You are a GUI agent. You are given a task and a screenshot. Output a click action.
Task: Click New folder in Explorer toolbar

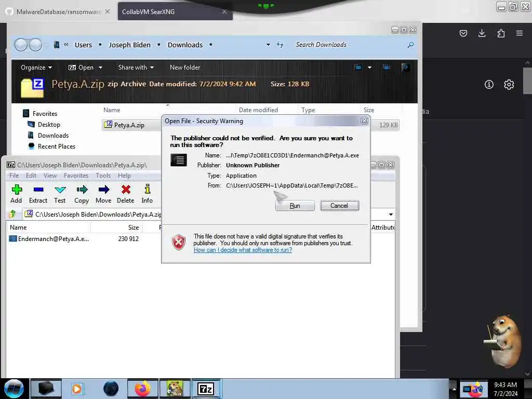click(185, 68)
